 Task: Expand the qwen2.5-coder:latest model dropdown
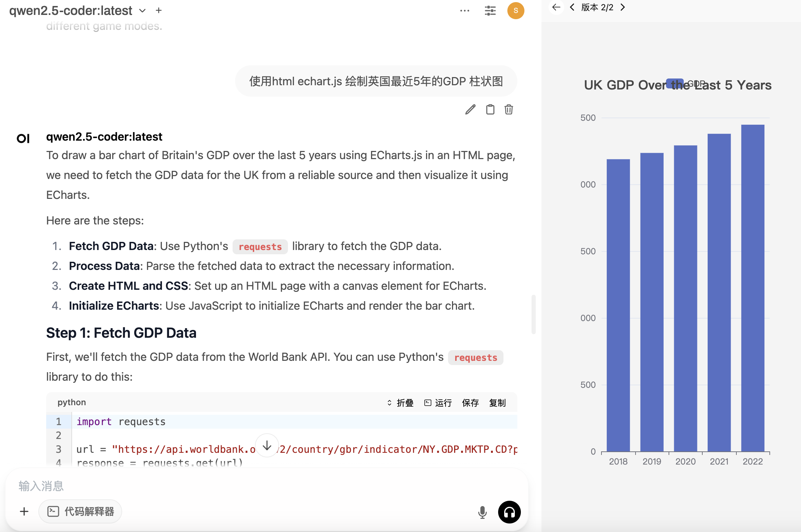pos(142,11)
